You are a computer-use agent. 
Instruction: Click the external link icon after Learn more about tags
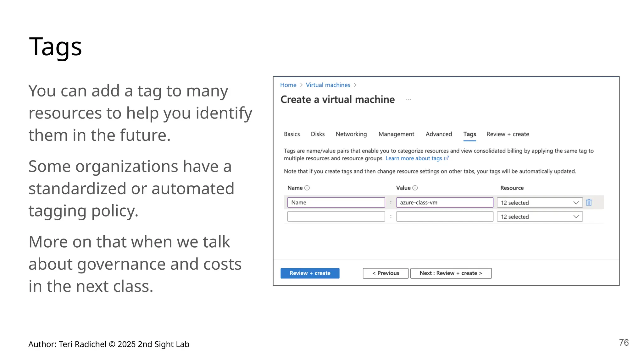(447, 158)
